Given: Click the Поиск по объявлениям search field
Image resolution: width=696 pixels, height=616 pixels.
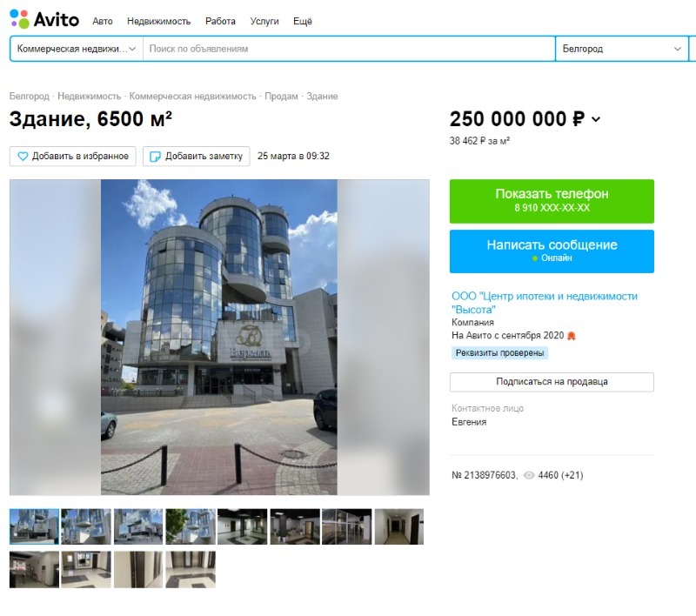Looking at the screenshot, I should (349, 49).
